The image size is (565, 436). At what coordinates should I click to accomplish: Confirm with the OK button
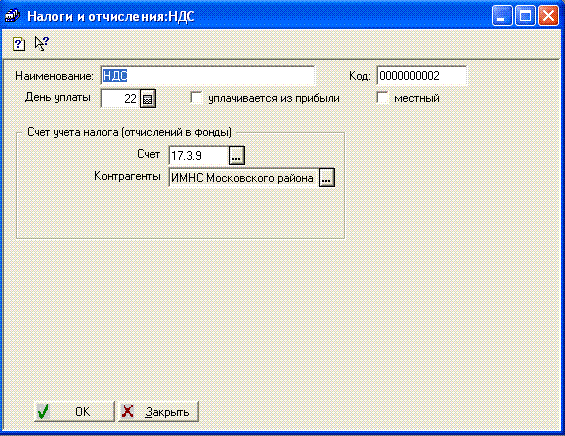(x=74, y=411)
